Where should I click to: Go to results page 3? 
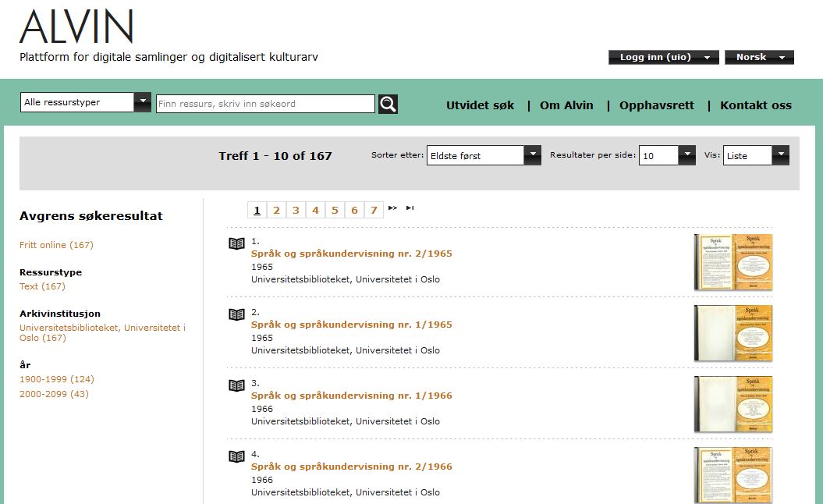coord(296,210)
